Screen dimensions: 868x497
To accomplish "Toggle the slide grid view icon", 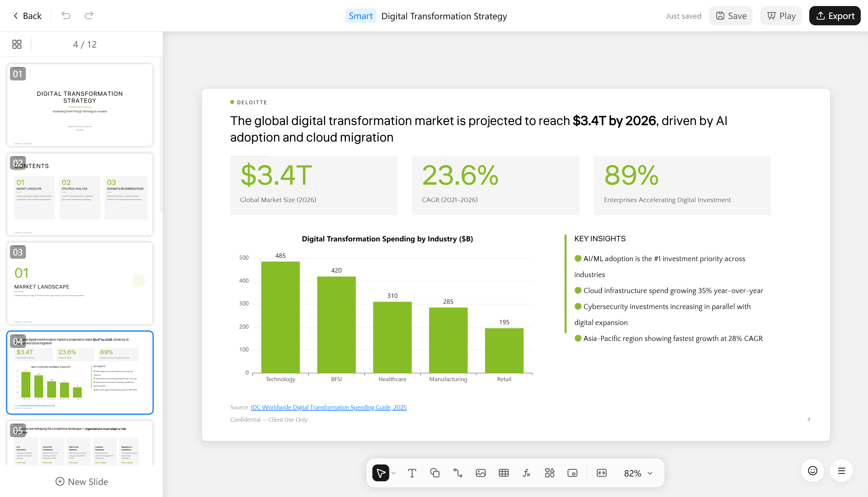I will tap(17, 44).
